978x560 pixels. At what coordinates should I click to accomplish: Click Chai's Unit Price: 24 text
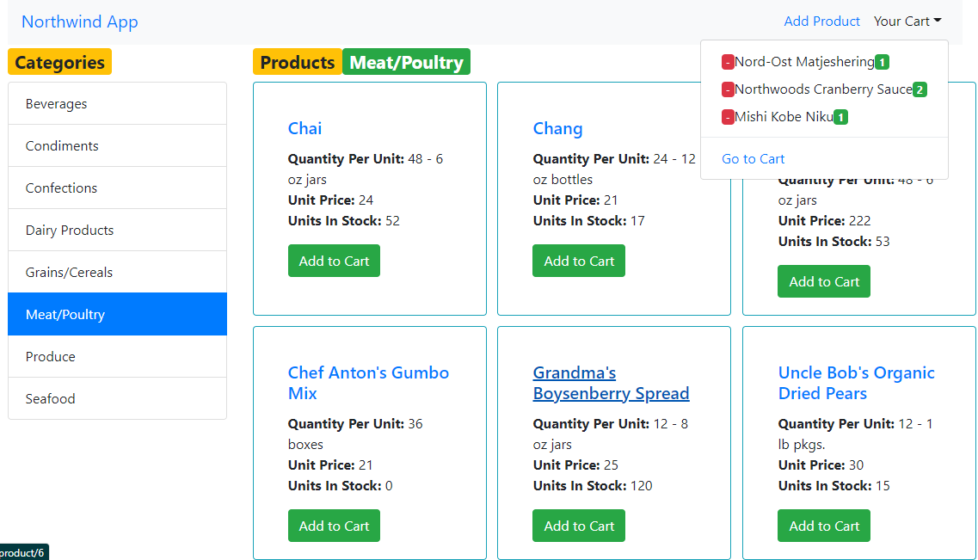(x=330, y=200)
